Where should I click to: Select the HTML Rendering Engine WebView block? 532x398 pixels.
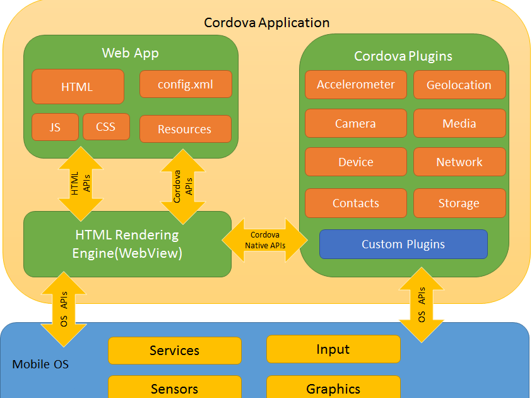tap(126, 244)
